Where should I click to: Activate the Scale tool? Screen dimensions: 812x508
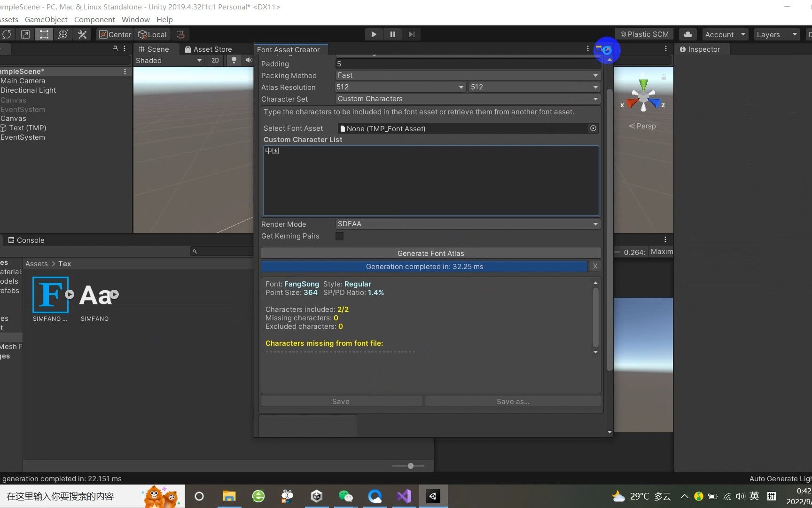25,34
